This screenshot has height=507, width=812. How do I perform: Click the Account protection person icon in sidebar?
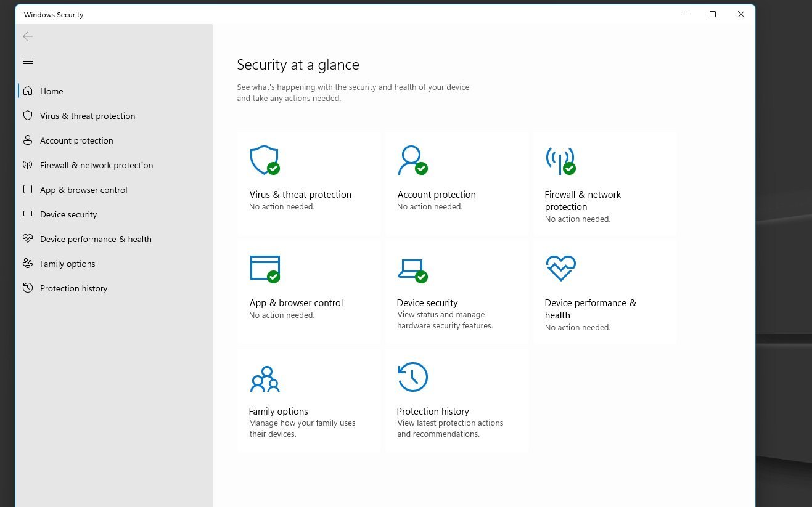[x=28, y=140]
